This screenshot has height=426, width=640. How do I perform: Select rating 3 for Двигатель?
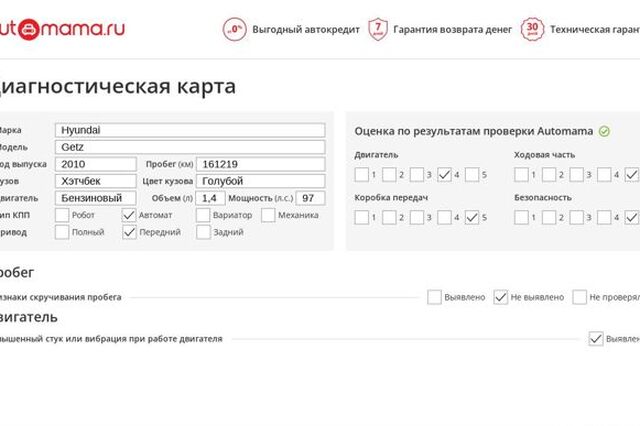(x=417, y=175)
